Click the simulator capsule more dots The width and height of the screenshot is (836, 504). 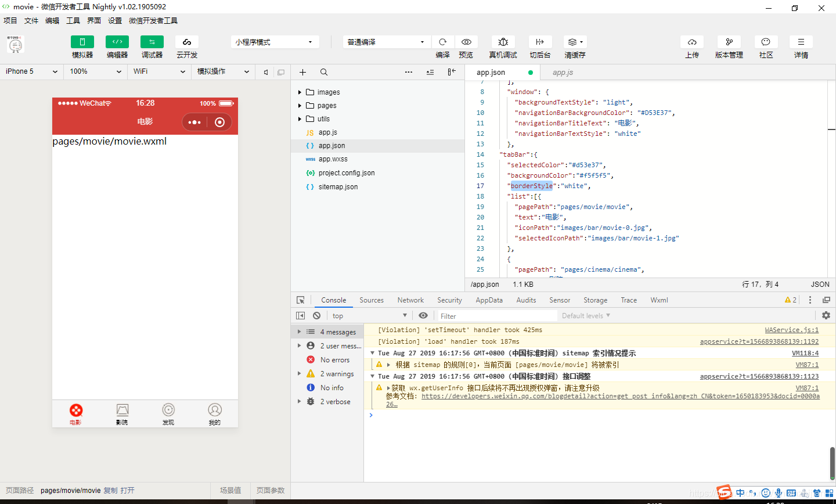[x=194, y=123]
